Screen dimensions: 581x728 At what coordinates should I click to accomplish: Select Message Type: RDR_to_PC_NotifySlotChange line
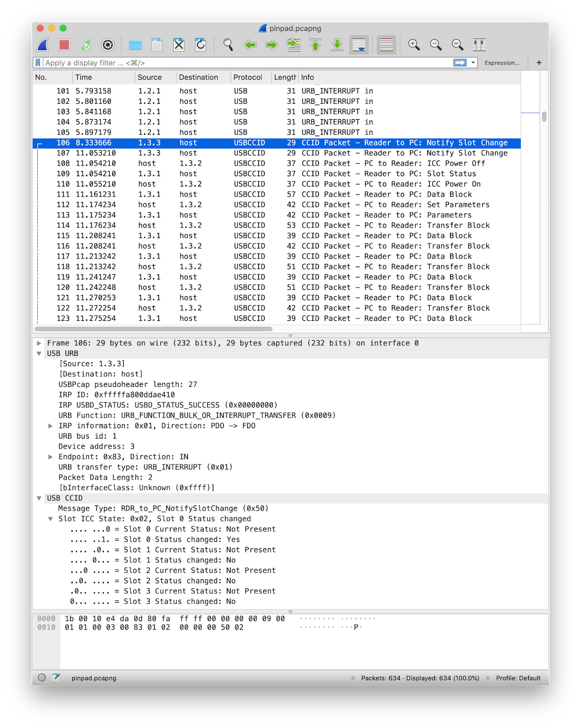point(163,509)
